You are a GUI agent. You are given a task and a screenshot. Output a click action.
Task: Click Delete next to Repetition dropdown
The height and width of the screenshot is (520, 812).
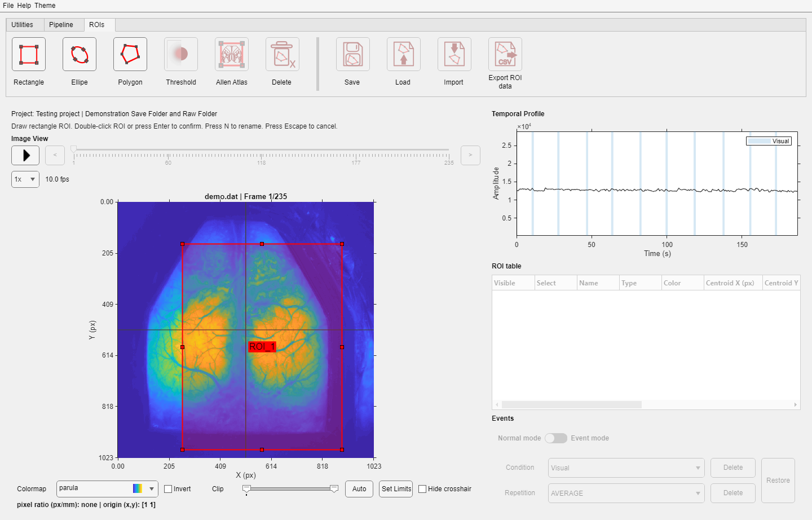pyautogui.click(x=733, y=493)
